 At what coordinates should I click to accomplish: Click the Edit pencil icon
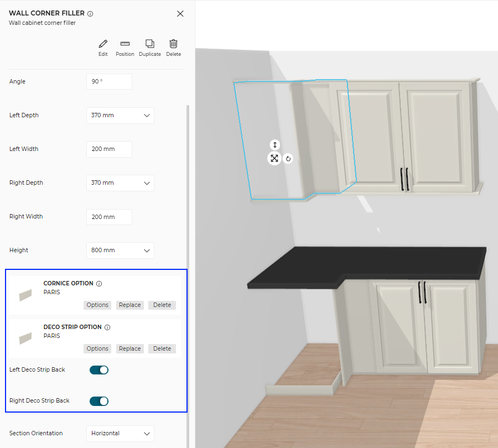click(103, 44)
